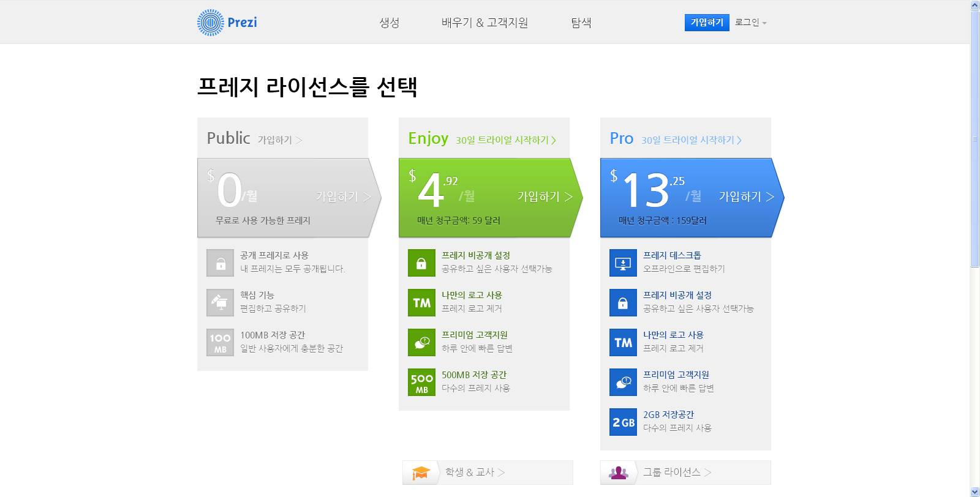Click the 100MB 저장 공간 feature text
The image size is (980, 497).
(x=273, y=335)
